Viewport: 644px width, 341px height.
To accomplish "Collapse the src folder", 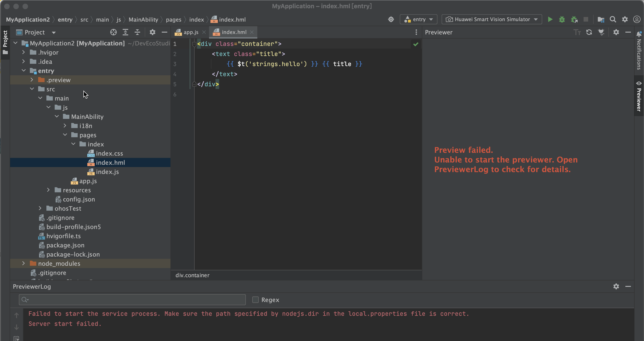I will 32,89.
